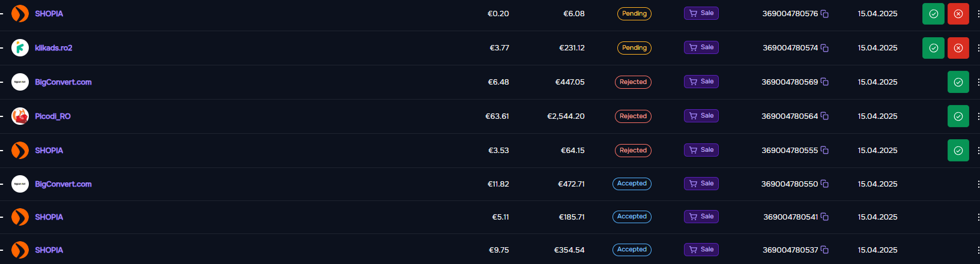
Task: Click the Pending status badge for klikads.ro2
Action: point(634,48)
